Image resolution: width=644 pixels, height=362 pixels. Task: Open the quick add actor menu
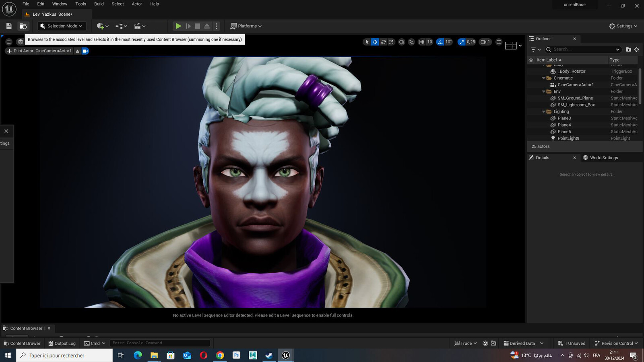click(103, 26)
